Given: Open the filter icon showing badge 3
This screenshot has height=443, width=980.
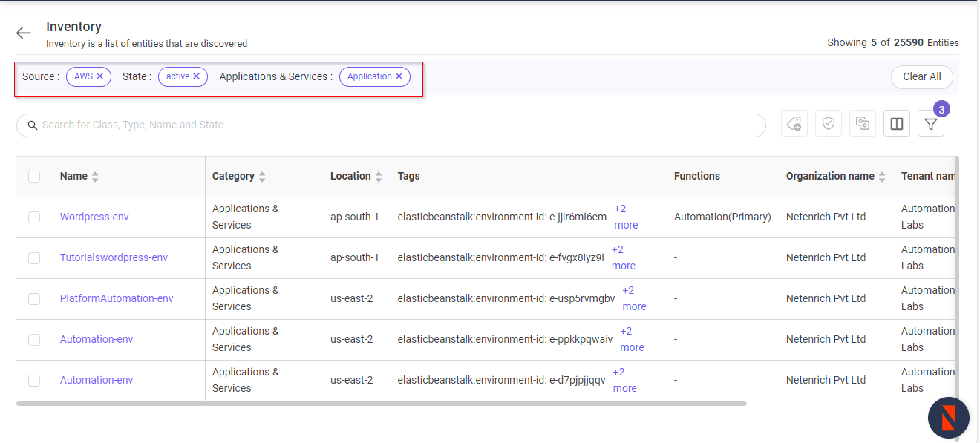Looking at the screenshot, I should 930,123.
